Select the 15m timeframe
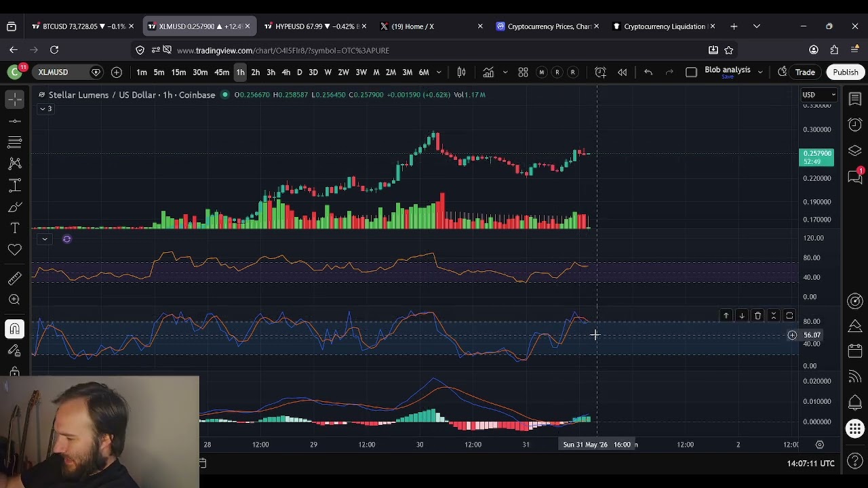Screen dimensions: 868x488 click(x=178, y=72)
